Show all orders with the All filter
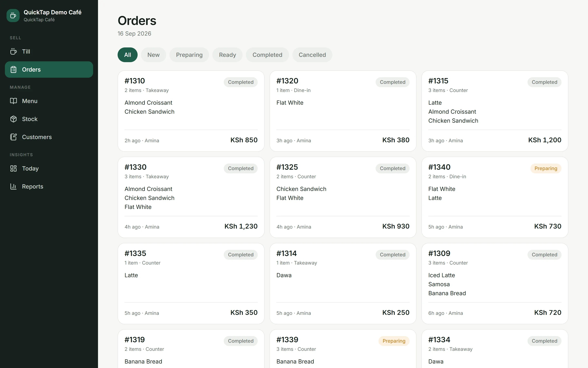The image size is (588, 368). click(x=128, y=55)
